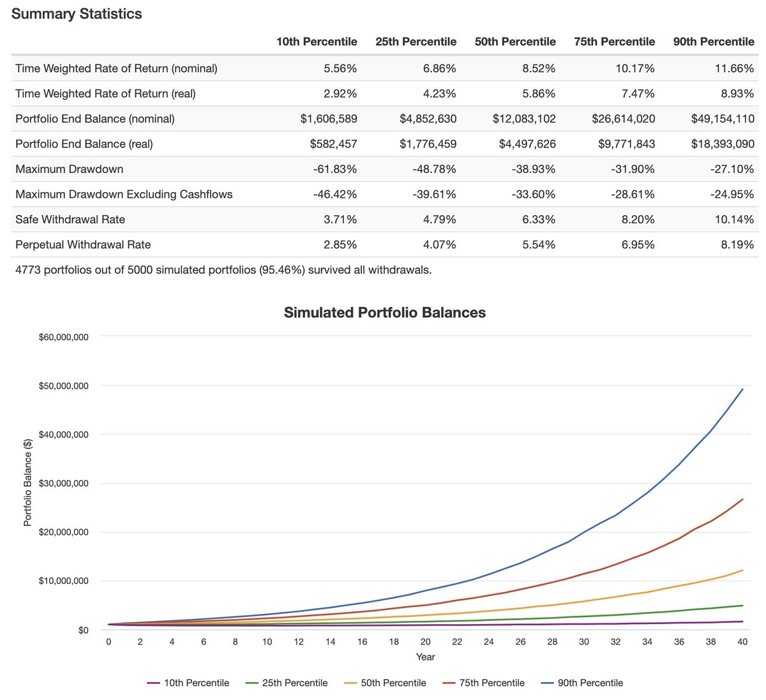This screenshot has width=766, height=700.
Task: Select the Time Weighted Rate of Return (real) row label
Action: pyautogui.click(x=105, y=94)
